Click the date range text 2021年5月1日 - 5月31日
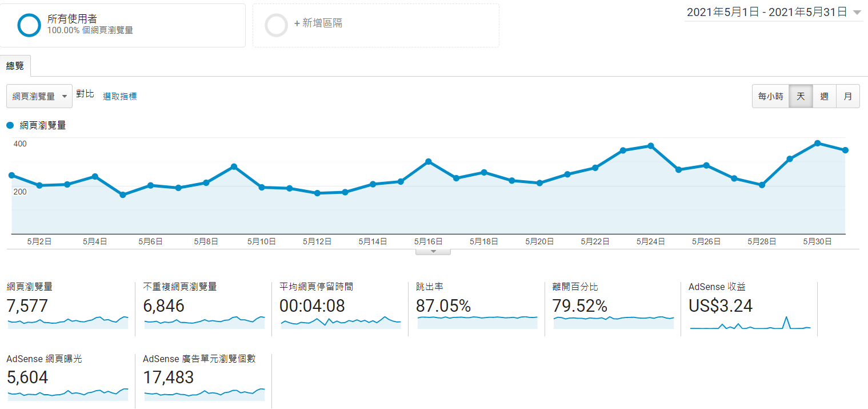 tap(766, 13)
